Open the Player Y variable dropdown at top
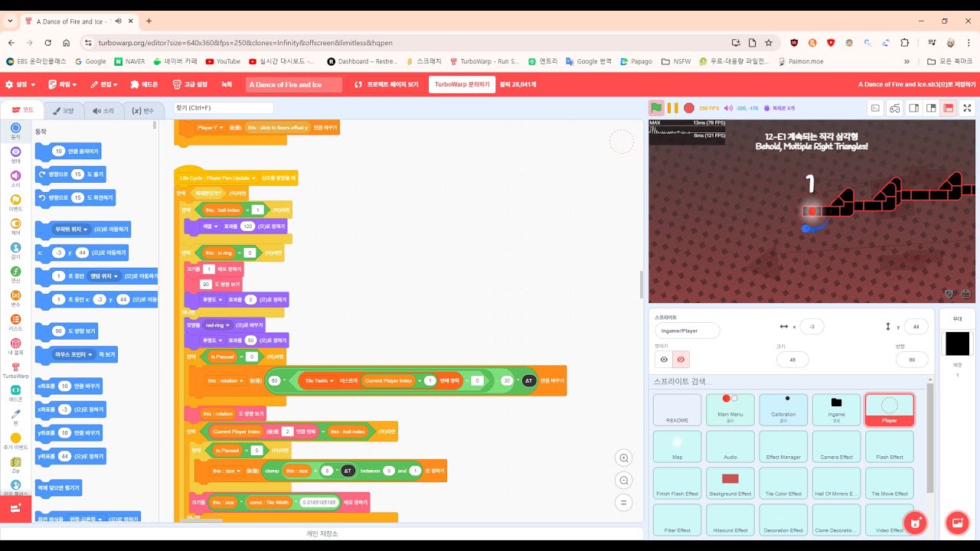 208,128
